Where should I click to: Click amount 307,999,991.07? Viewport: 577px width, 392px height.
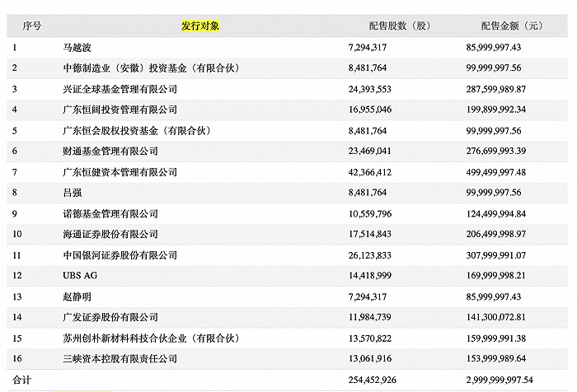(x=496, y=255)
